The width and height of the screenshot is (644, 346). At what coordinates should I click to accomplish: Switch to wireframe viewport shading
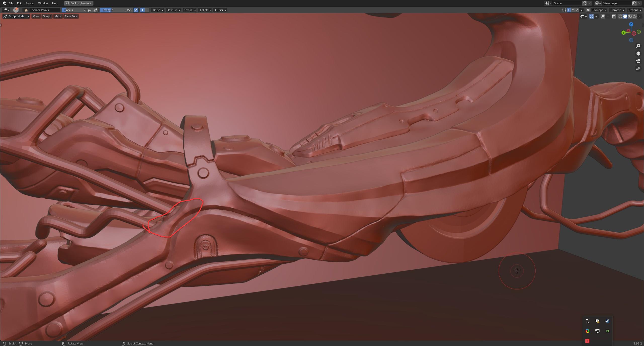coord(620,16)
